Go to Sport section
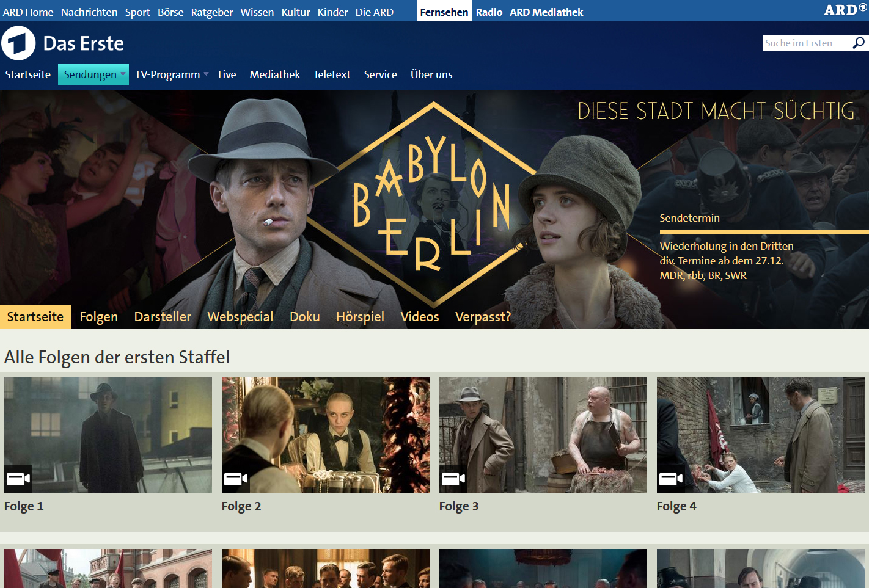Viewport: 869px width, 588px height. tap(137, 12)
